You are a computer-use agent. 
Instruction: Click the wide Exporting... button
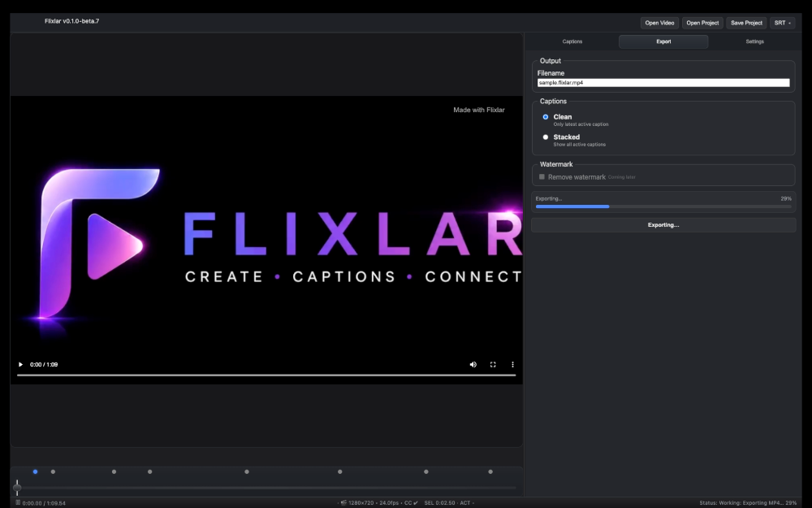[x=663, y=225]
